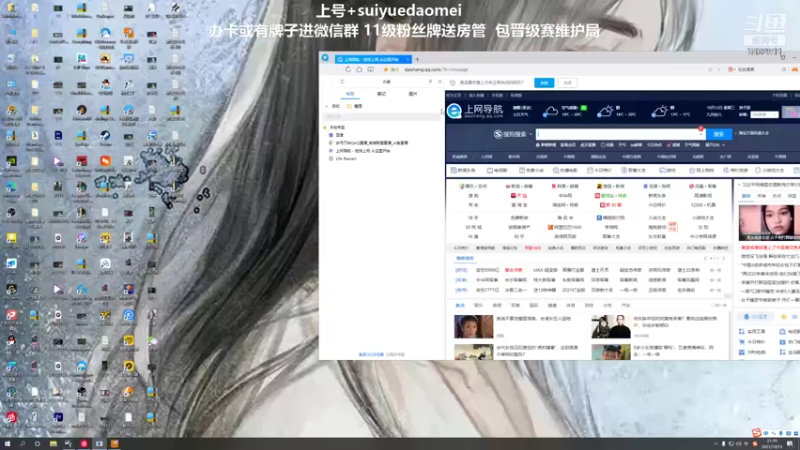The image size is (800, 450).
Task: Open the 阿里巴巴1688 site link
Action: point(564,227)
